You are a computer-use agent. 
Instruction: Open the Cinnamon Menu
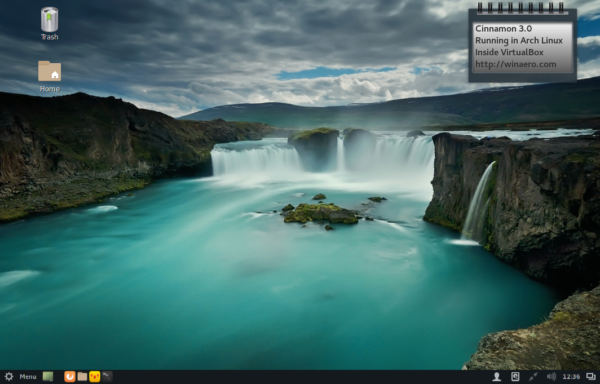pos(28,377)
